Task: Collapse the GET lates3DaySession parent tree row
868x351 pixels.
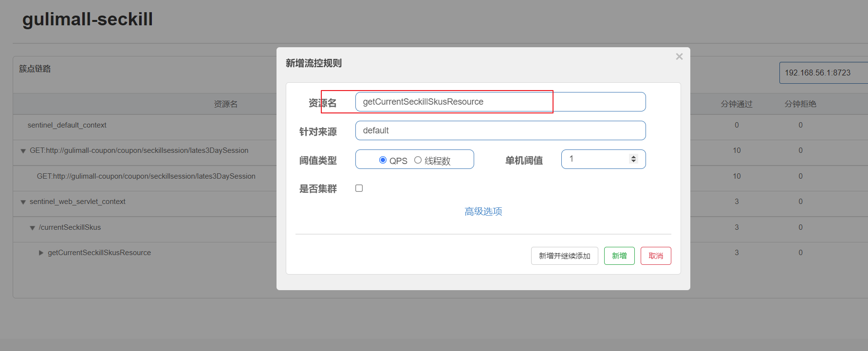Action: 23,151
